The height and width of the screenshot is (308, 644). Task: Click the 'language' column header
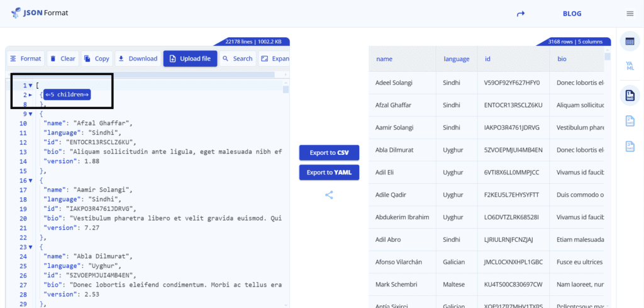click(x=457, y=59)
